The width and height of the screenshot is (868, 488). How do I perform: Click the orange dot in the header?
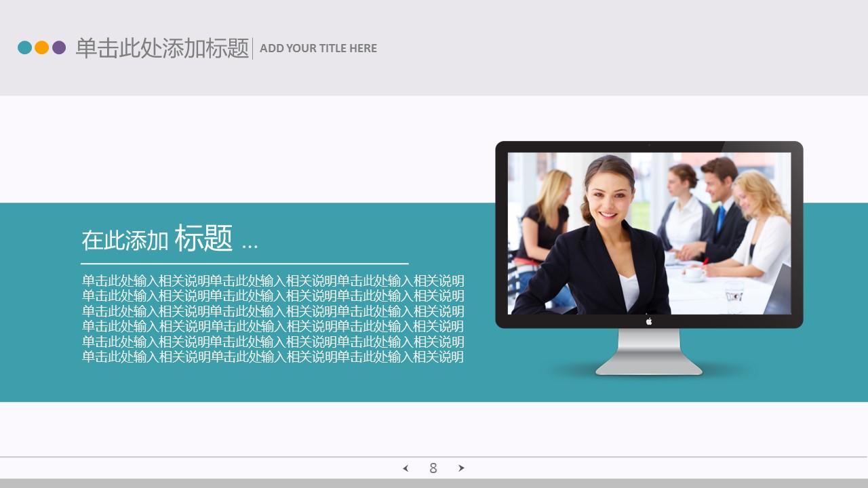(x=42, y=47)
